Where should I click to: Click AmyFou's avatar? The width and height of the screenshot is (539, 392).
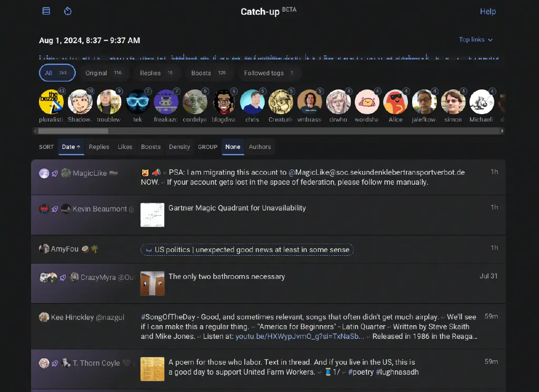point(44,249)
